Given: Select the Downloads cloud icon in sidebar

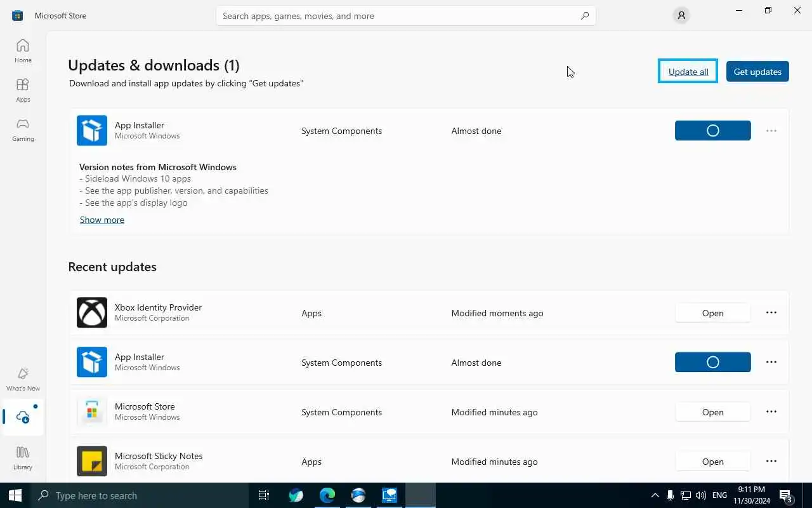Looking at the screenshot, I should (23, 417).
